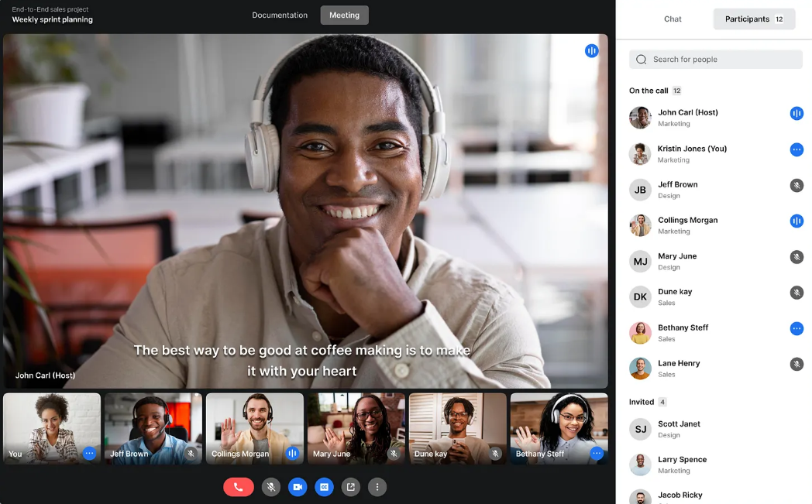Click Mary June's muted mic on thumbnail
The height and width of the screenshot is (504, 812).
coord(394,454)
